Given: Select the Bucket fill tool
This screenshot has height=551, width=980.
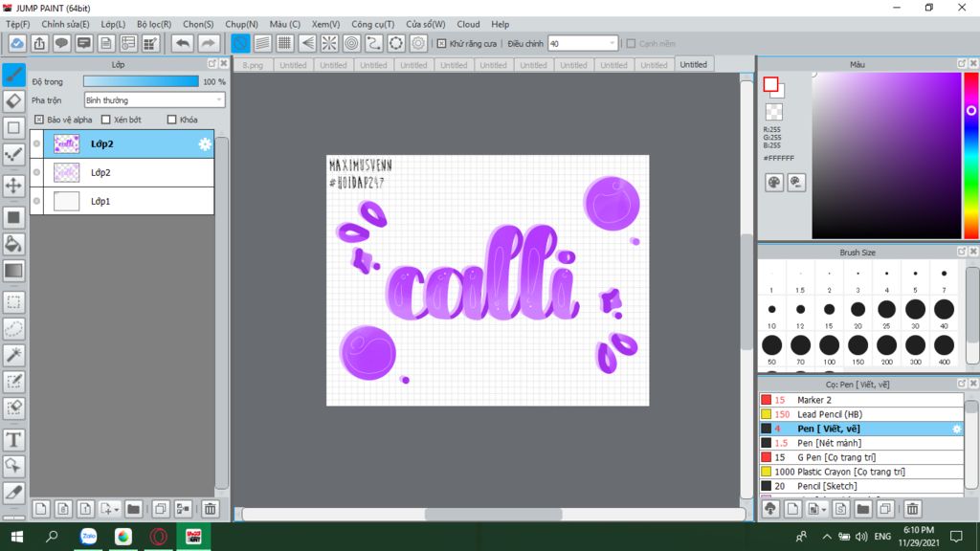Looking at the screenshot, I should point(13,244).
